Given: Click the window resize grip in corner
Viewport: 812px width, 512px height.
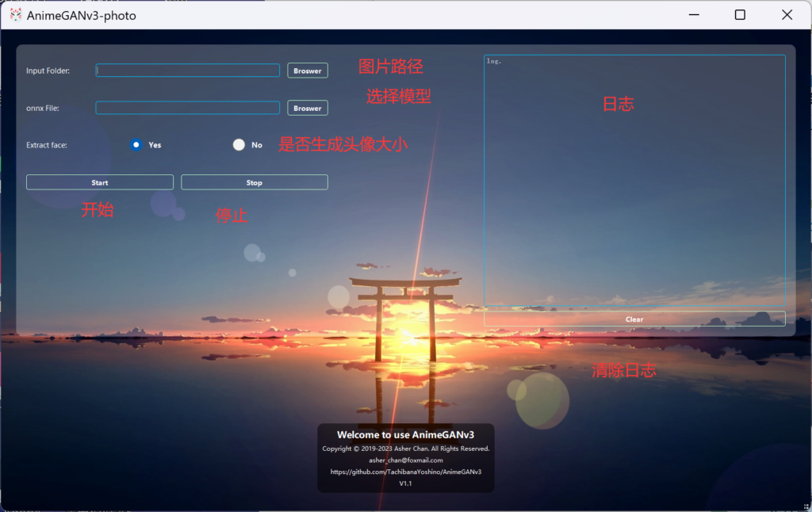Looking at the screenshot, I should (806, 506).
